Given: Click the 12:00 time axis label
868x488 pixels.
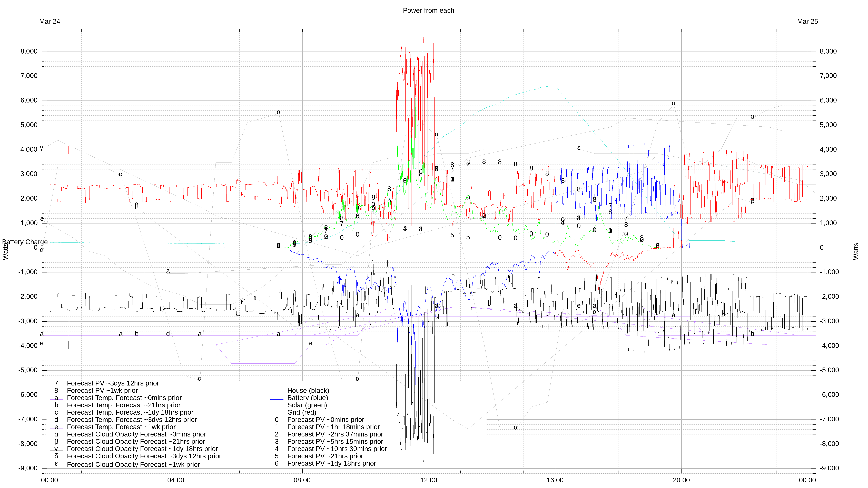Looking at the screenshot, I should point(428,480).
